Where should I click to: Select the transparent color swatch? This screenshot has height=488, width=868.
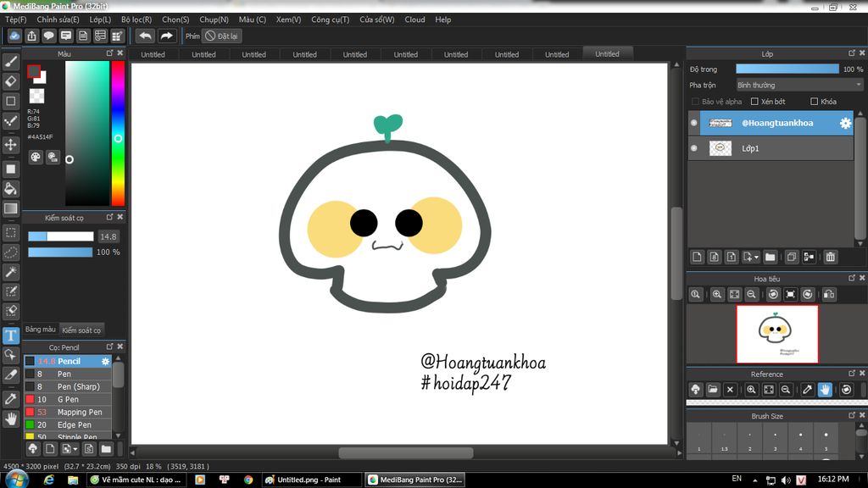(36, 96)
